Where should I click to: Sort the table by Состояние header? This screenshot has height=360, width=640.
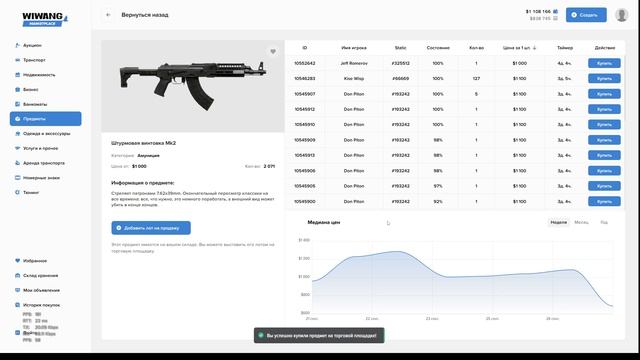point(438,48)
